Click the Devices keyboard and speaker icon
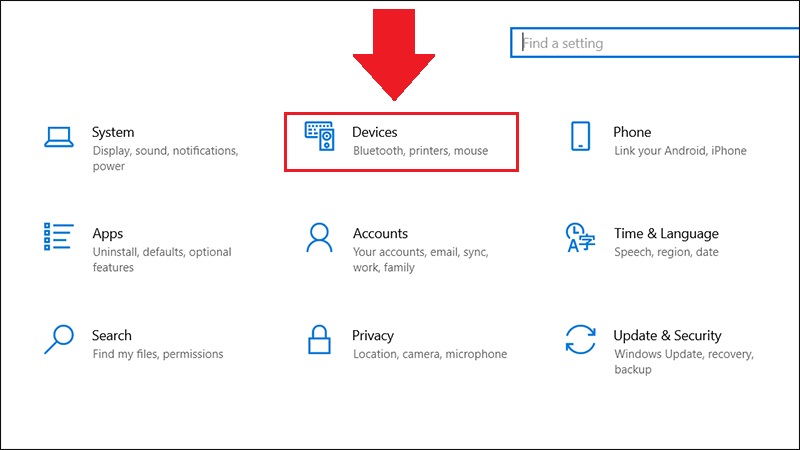This screenshot has height=450, width=800. point(320,136)
